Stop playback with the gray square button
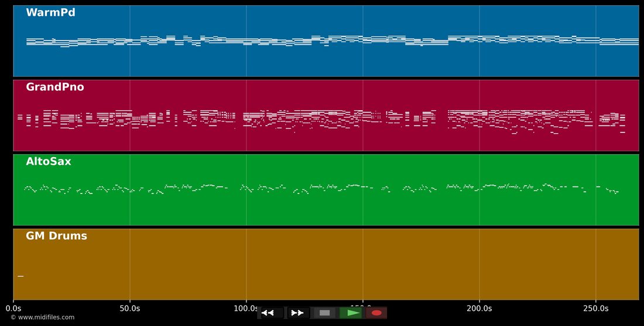Screen dimensions: 644x326 [x=324, y=313]
